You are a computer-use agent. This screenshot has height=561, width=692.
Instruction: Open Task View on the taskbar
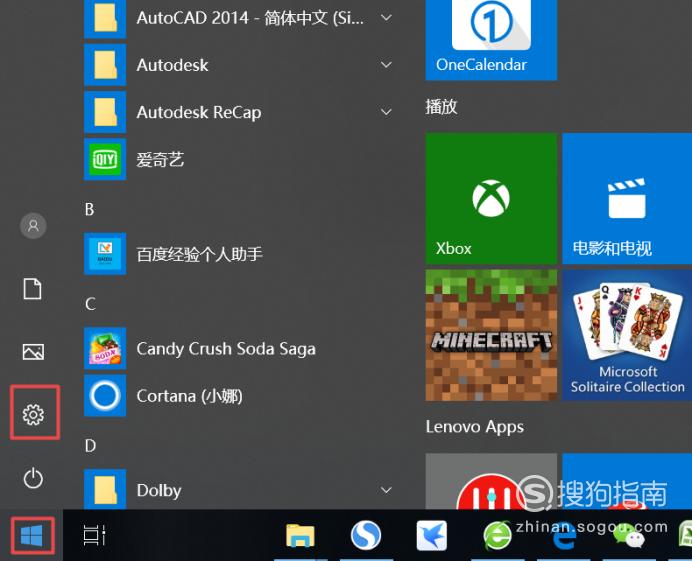tap(94, 535)
